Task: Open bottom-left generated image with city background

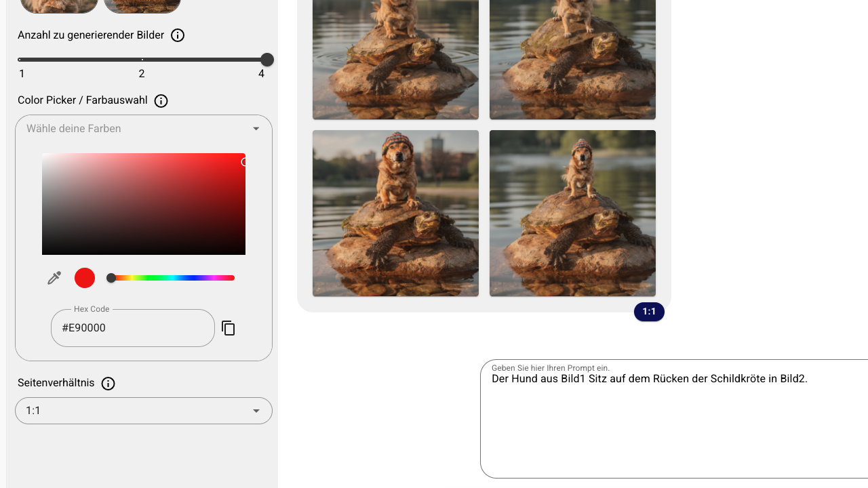Action: point(395,213)
